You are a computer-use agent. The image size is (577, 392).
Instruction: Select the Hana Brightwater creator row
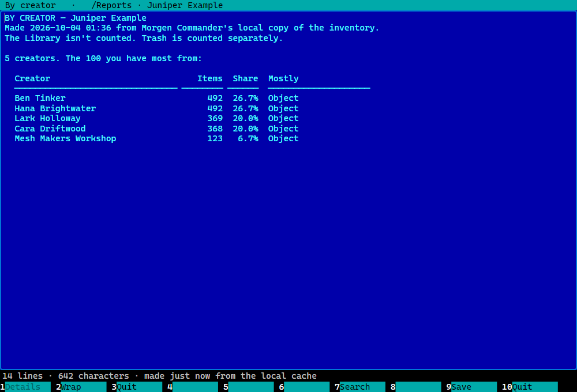(x=156, y=108)
